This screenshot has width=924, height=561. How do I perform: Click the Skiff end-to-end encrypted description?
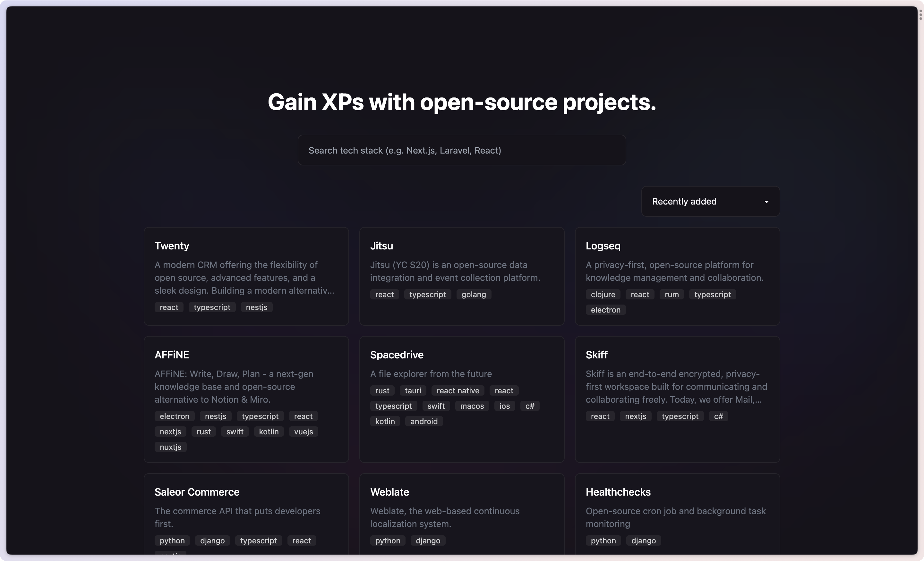pos(677,387)
